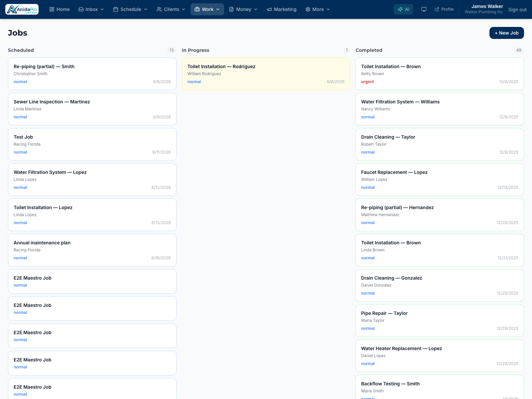Click urgent priority tag on Betty Brown job
This screenshot has width=532, height=399.
[367, 82]
